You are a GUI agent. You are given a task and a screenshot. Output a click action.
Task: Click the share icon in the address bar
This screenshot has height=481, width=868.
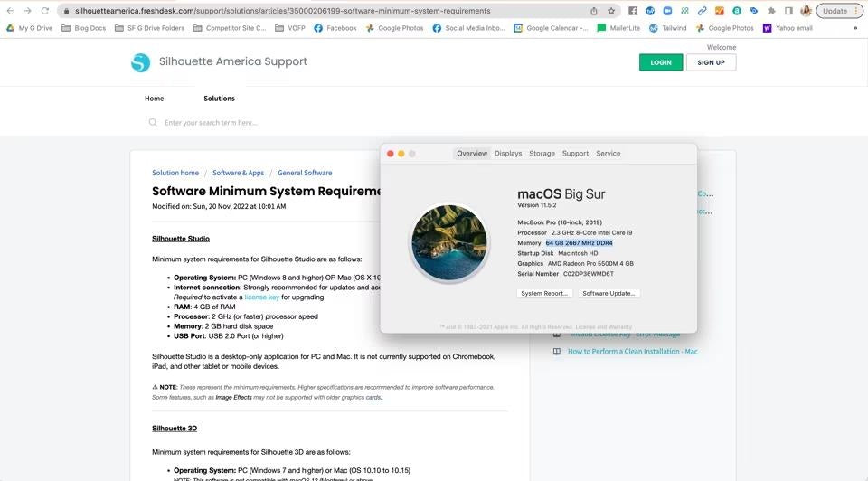click(594, 11)
